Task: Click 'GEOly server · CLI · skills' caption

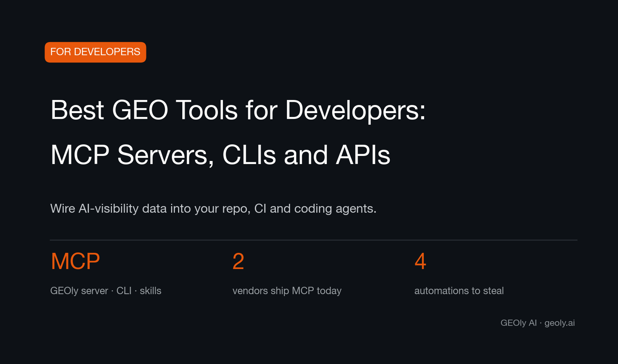Action: (x=106, y=291)
